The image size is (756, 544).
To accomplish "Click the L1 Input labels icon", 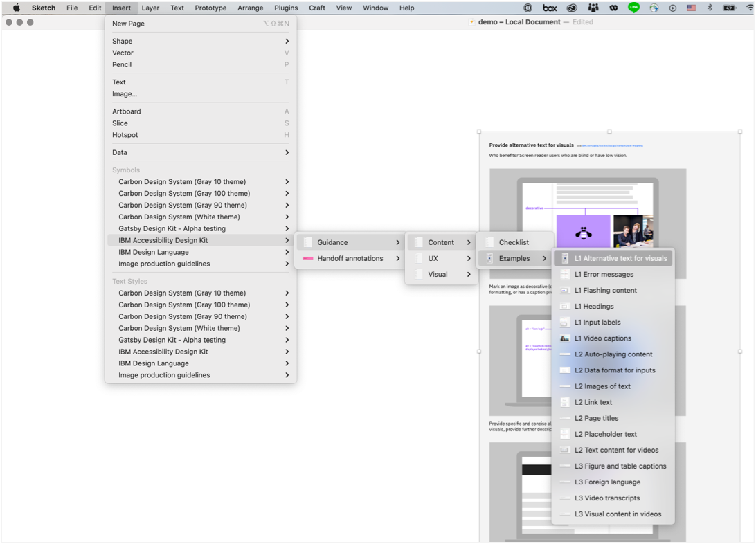I will 565,323.
